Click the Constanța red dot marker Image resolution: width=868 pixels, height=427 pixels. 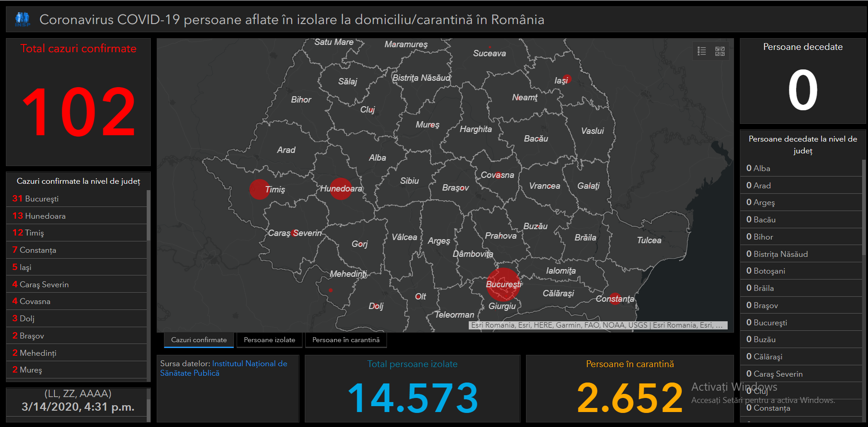(615, 298)
